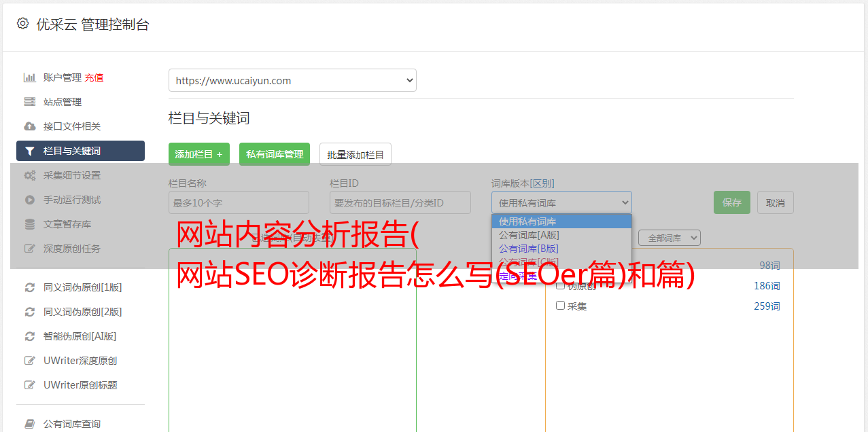
Task: Click the 栏目与关键词 page heading
Action: click(x=209, y=118)
